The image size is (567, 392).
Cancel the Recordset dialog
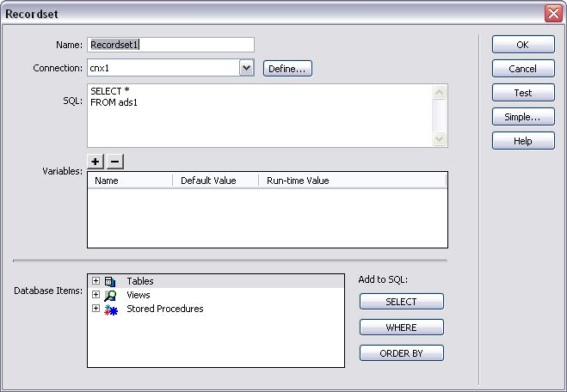pyautogui.click(x=522, y=69)
